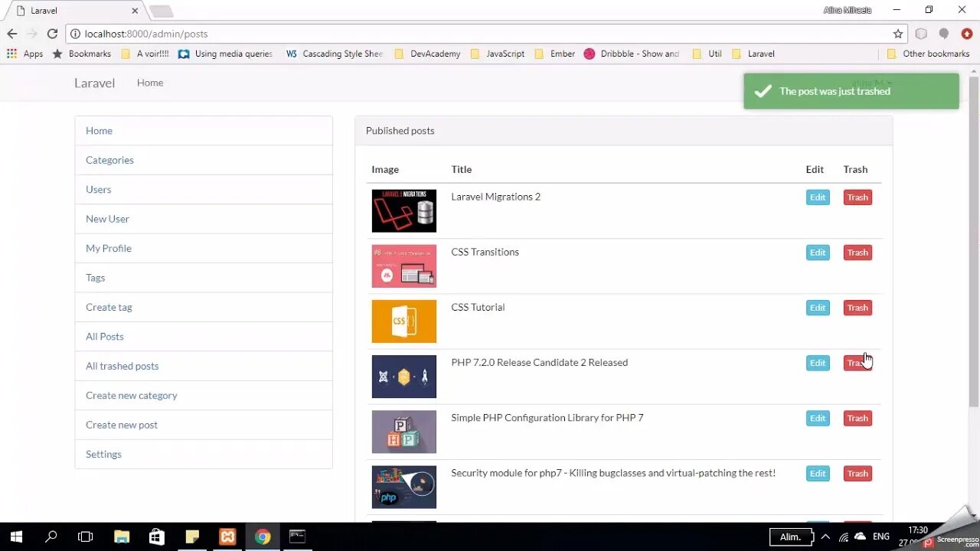Open the JavaScript bookmark folder
This screenshot has width=980, height=551.
coord(498,54)
